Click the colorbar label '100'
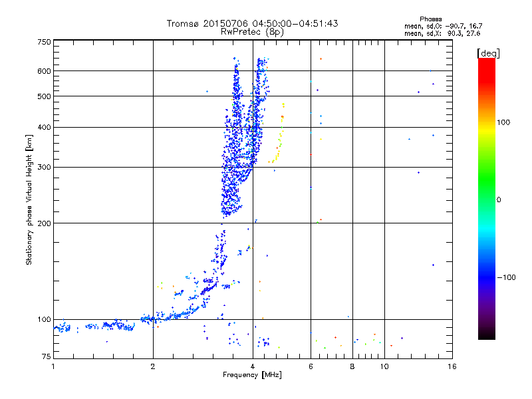The image size is (532, 399). [503, 122]
